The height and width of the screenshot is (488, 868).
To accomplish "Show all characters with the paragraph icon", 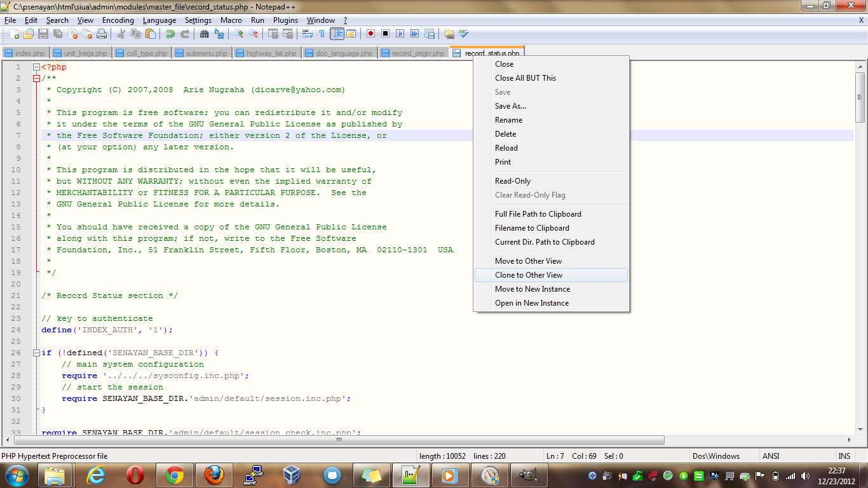I will tap(322, 34).
